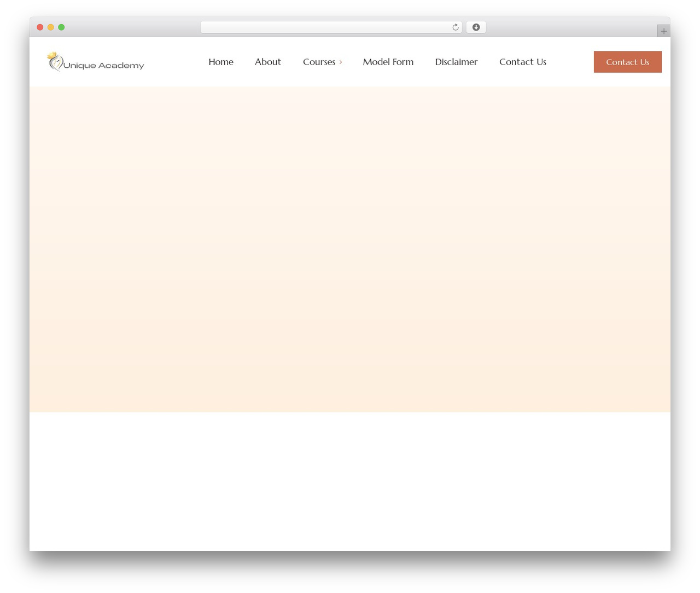Navigate to Model Form
This screenshot has width=700, height=593.
tap(388, 62)
